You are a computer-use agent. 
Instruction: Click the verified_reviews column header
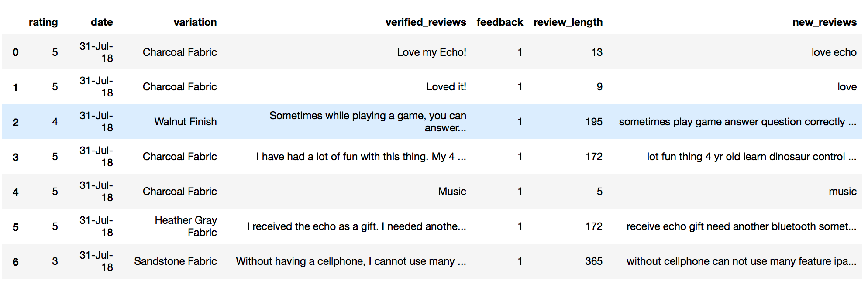(425, 22)
